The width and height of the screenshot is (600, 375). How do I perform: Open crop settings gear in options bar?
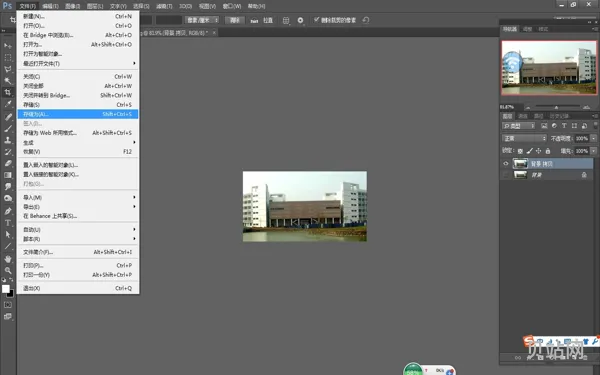[x=300, y=20]
